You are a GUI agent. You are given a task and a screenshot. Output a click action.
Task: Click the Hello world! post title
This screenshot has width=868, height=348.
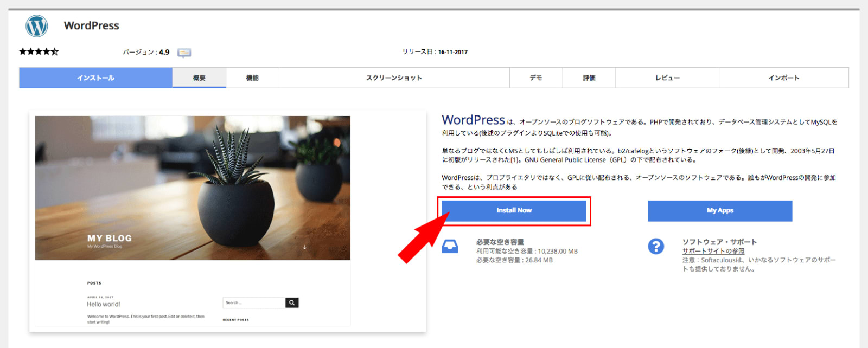pyautogui.click(x=104, y=304)
